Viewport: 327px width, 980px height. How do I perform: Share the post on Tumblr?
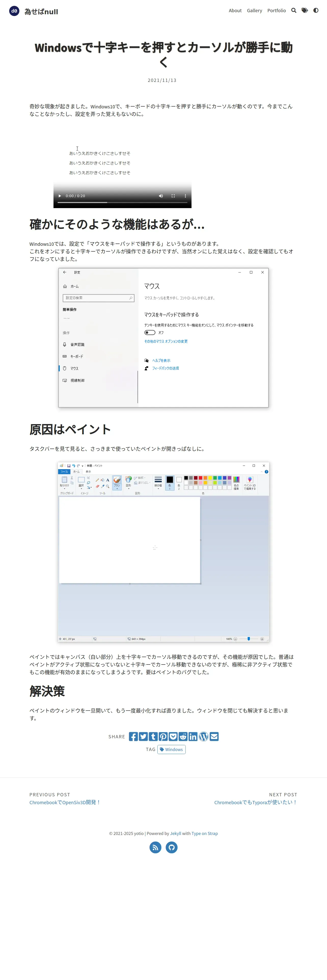tap(153, 737)
